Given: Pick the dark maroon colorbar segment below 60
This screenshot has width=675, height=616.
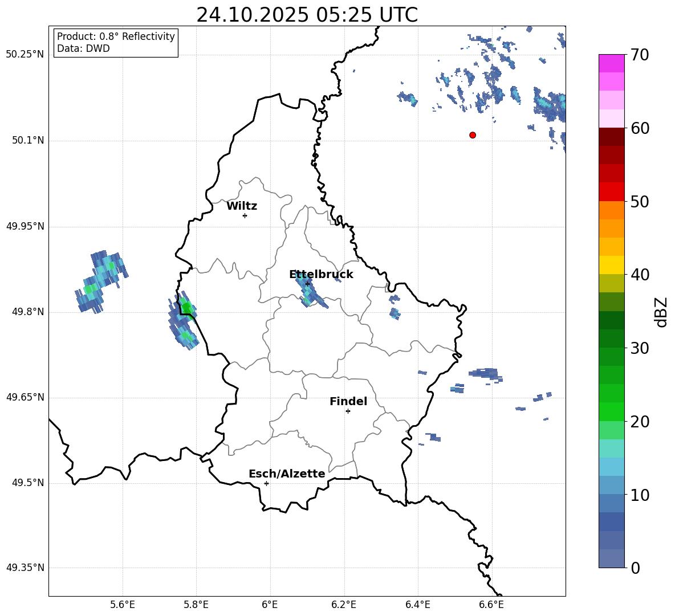Looking at the screenshot, I should [x=611, y=137].
